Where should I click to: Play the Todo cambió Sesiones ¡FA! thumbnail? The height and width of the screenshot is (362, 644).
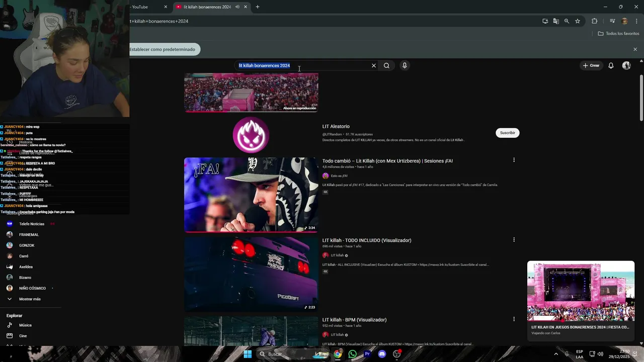pyautogui.click(x=251, y=195)
